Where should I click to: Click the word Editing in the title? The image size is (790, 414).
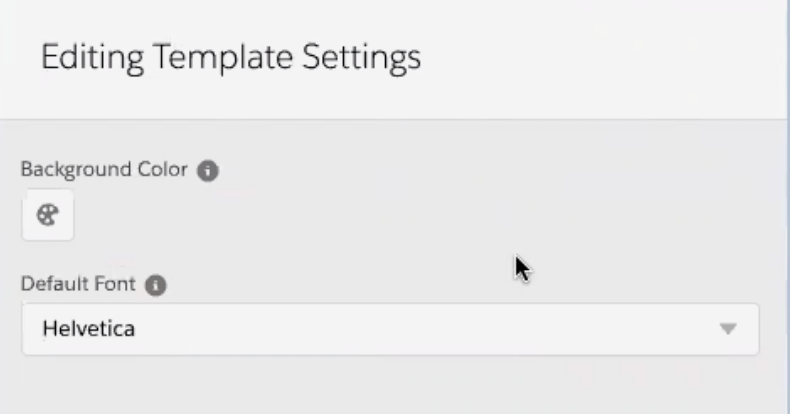[x=92, y=58]
